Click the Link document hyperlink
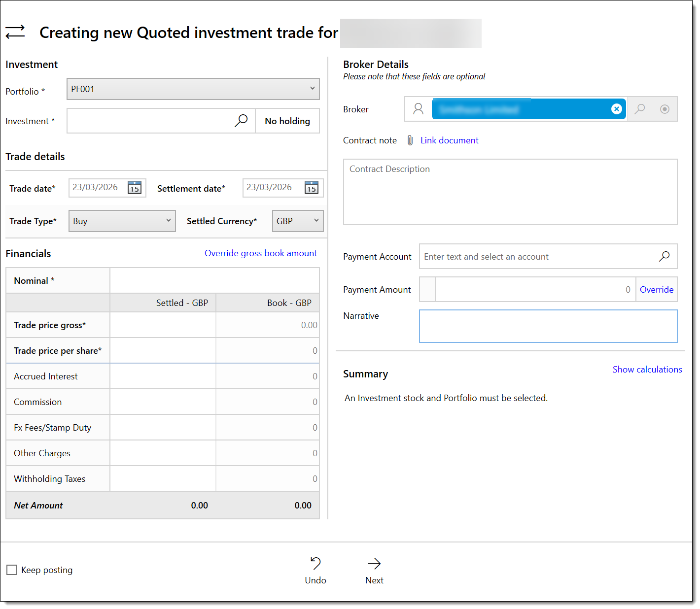Image resolution: width=700 pixels, height=609 pixels. click(449, 140)
